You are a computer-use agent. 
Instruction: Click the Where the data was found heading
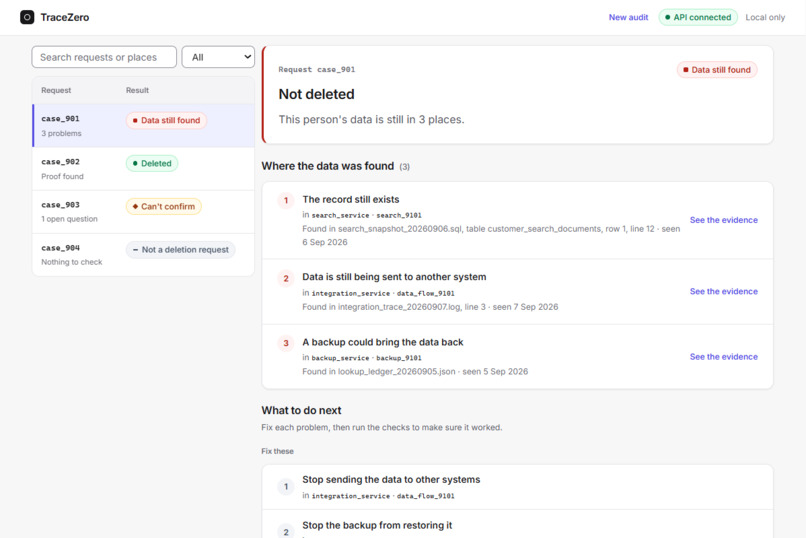point(327,166)
